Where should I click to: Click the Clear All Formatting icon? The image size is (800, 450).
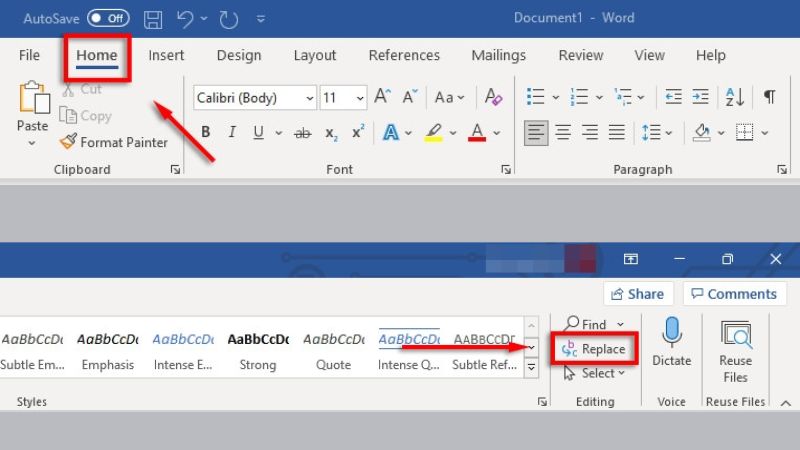[492, 97]
